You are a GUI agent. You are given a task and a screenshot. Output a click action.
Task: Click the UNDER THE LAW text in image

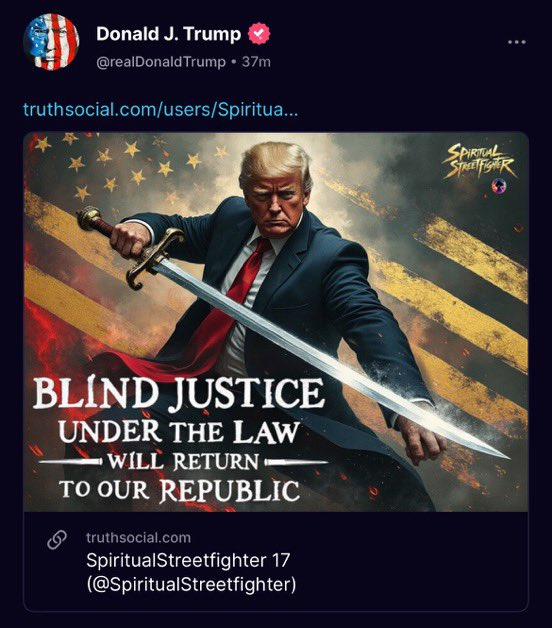pyautogui.click(x=179, y=432)
